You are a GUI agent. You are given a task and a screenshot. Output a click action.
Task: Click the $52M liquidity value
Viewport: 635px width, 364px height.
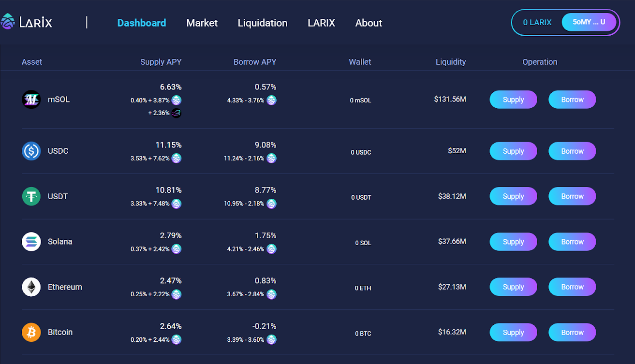coord(457,151)
